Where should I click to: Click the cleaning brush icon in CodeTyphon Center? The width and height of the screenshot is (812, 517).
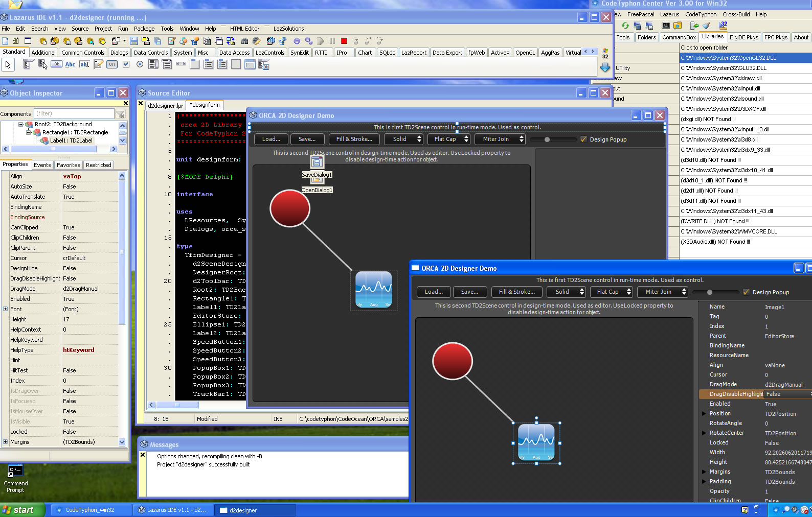(706, 25)
